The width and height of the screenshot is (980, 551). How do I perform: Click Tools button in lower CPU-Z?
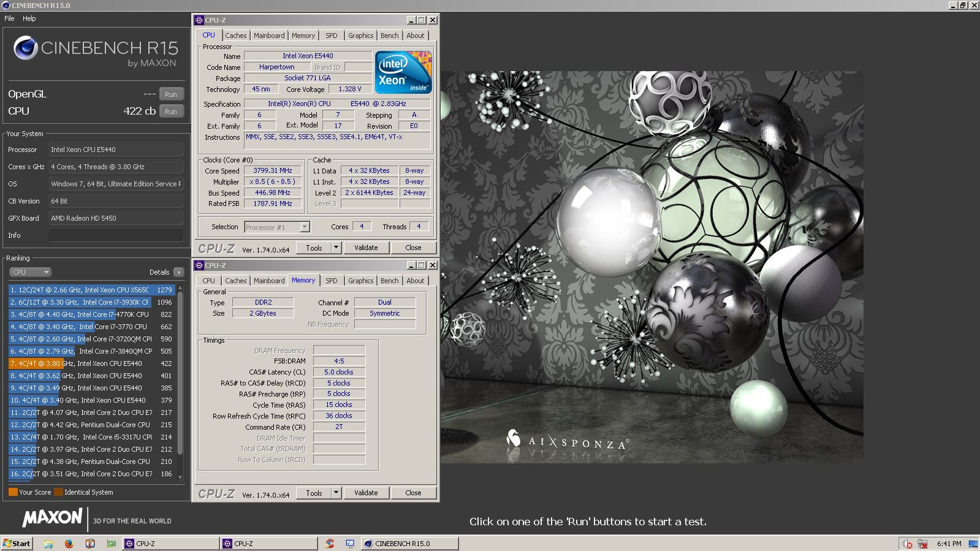pos(314,493)
